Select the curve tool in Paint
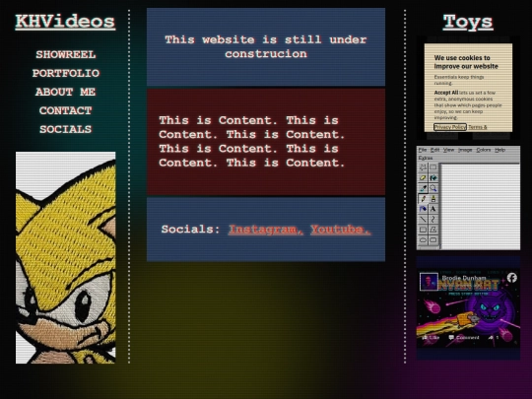This screenshot has height=399, width=532. click(x=433, y=219)
